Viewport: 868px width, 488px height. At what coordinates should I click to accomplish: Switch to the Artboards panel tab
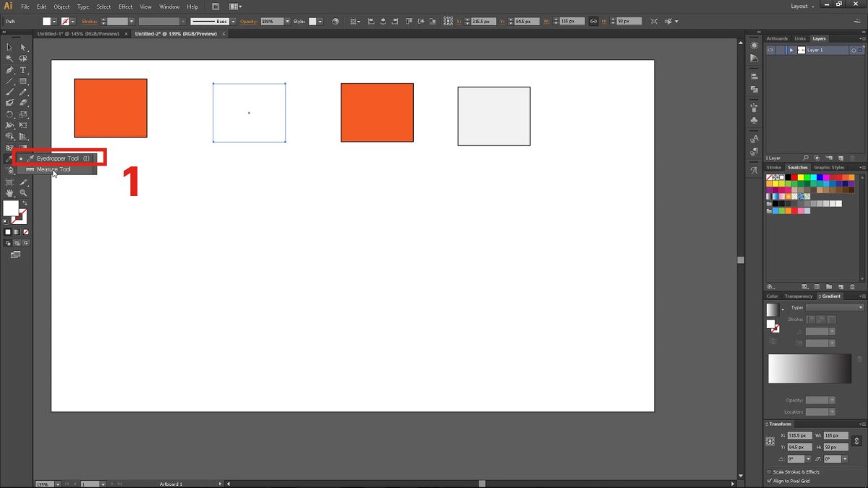777,38
